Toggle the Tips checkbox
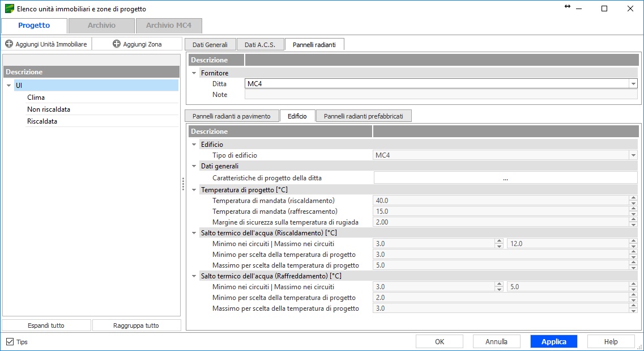The height and width of the screenshot is (351, 644). pyautogui.click(x=10, y=341)
